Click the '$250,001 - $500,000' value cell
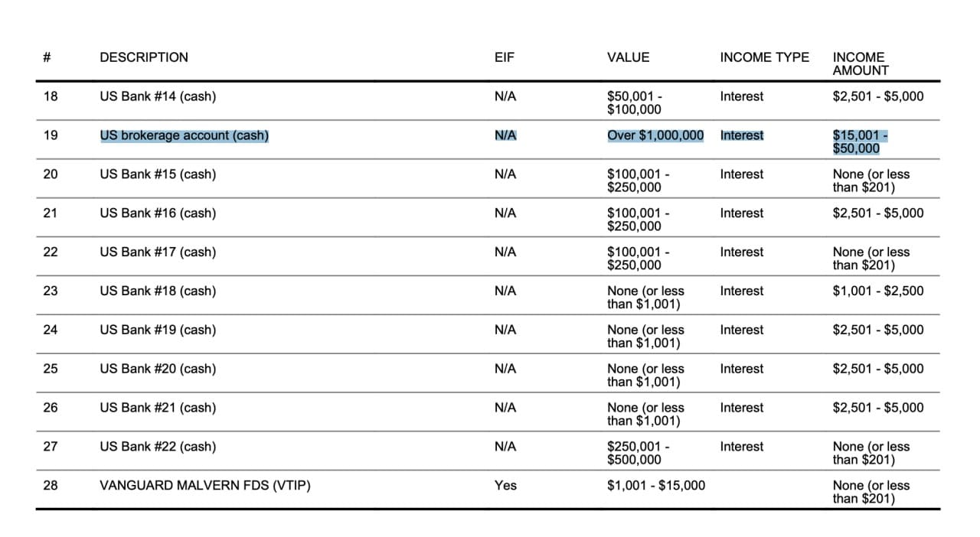The image size is (980, 537). 639,453
